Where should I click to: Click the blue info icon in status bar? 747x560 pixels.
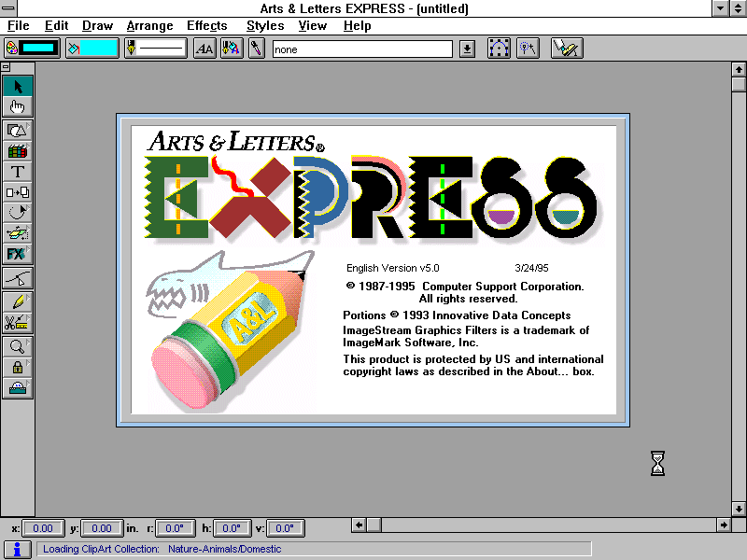pos(17,550)
